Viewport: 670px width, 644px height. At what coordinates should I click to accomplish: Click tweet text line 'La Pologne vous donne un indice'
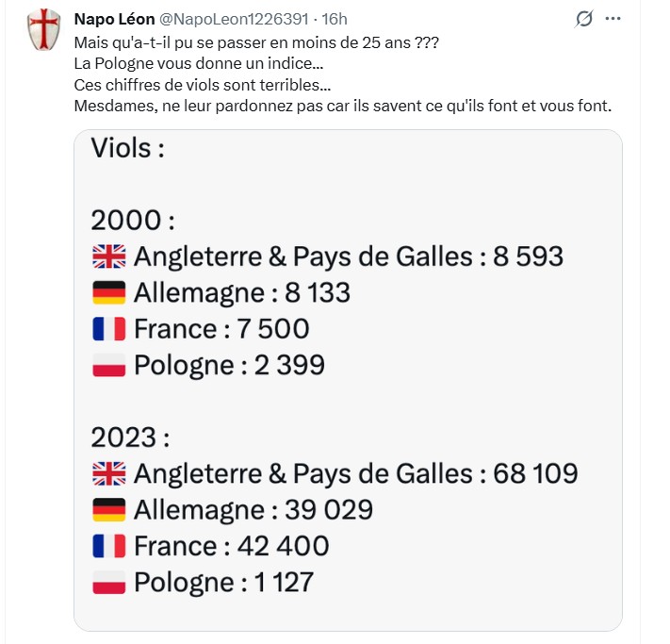[198, 64]
